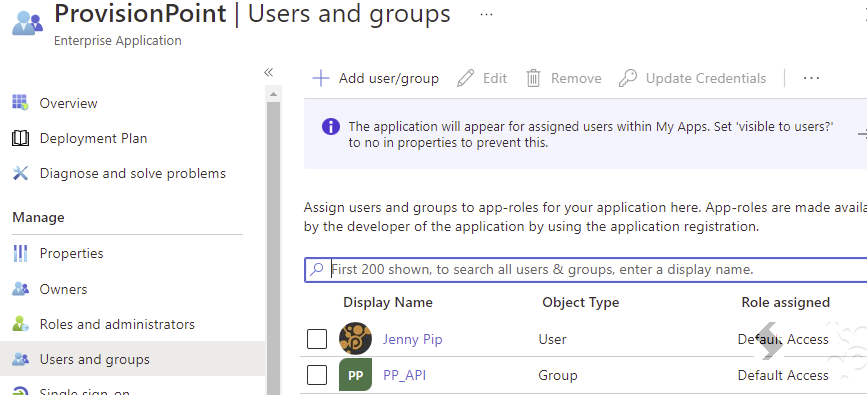
Task: Collapse the sidebar with the double chevron
Action: (x=269, y=72)
